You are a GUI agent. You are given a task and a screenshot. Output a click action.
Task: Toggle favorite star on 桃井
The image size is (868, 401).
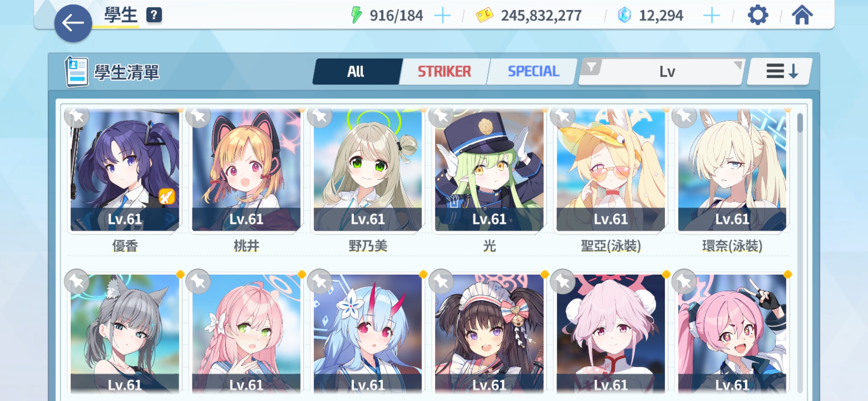pyautogui.click(x=198, y=117)
